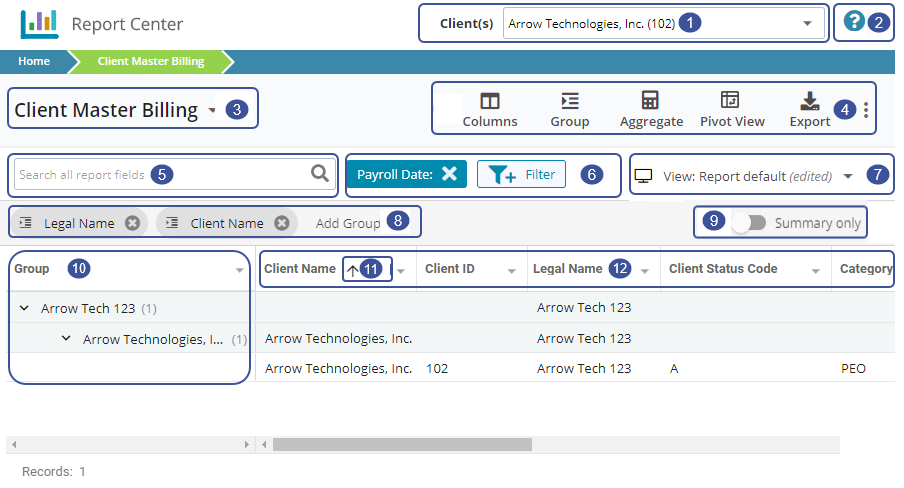Remove the Legal Name grouping chip
This screenshot has width=904, height=488.
click(132, 223)
